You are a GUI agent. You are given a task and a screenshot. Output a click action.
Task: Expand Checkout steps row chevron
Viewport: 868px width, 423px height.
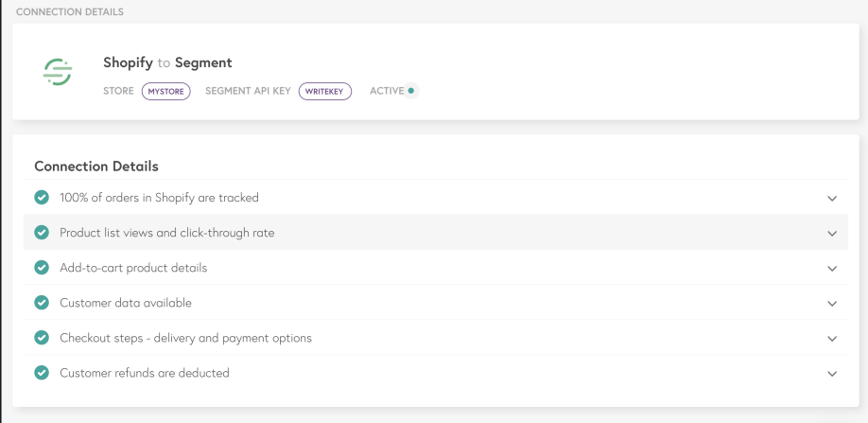coord(832,338)
